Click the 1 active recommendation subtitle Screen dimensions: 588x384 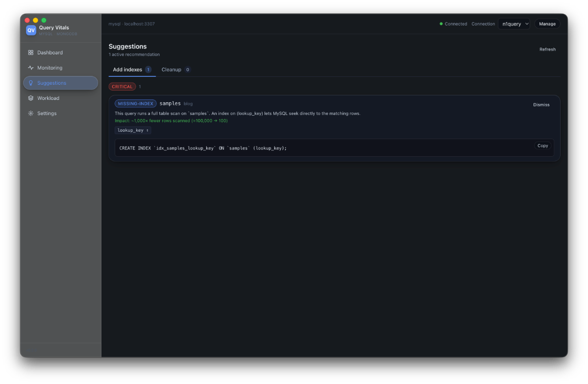134,54
